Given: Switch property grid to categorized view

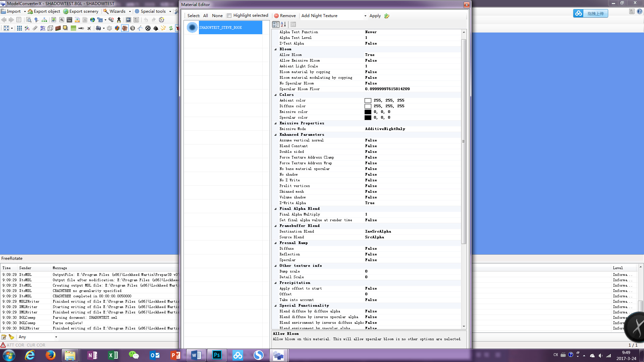Looking at the screenshot, I should 276,24.
